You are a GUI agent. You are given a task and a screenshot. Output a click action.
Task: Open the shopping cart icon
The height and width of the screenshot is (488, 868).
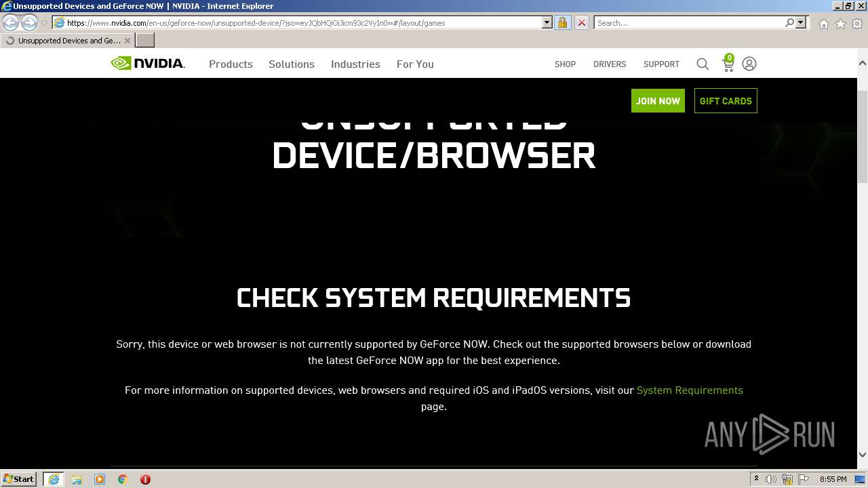[728, 63]
